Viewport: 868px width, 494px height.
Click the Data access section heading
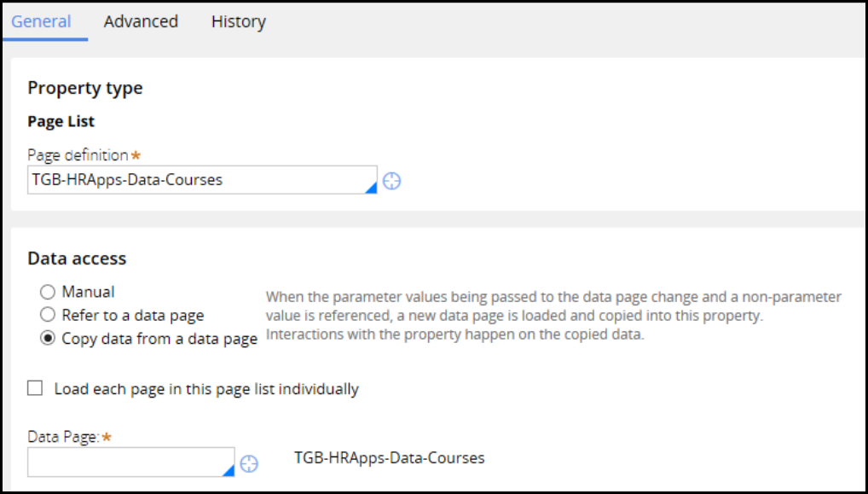coord(77,259)
